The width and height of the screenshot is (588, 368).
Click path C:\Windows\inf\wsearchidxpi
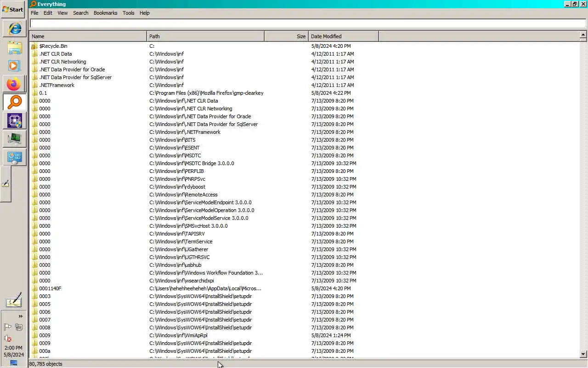pos(181,281)
